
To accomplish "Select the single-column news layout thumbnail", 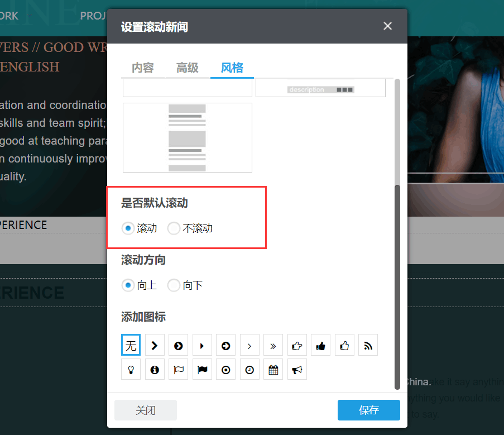I will [x=187, y=137].
